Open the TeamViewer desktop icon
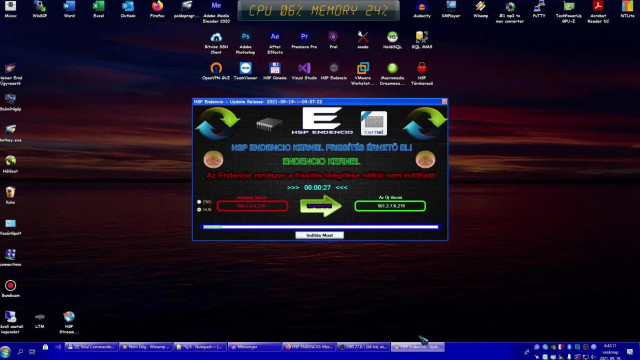 (x=245, y=71)
